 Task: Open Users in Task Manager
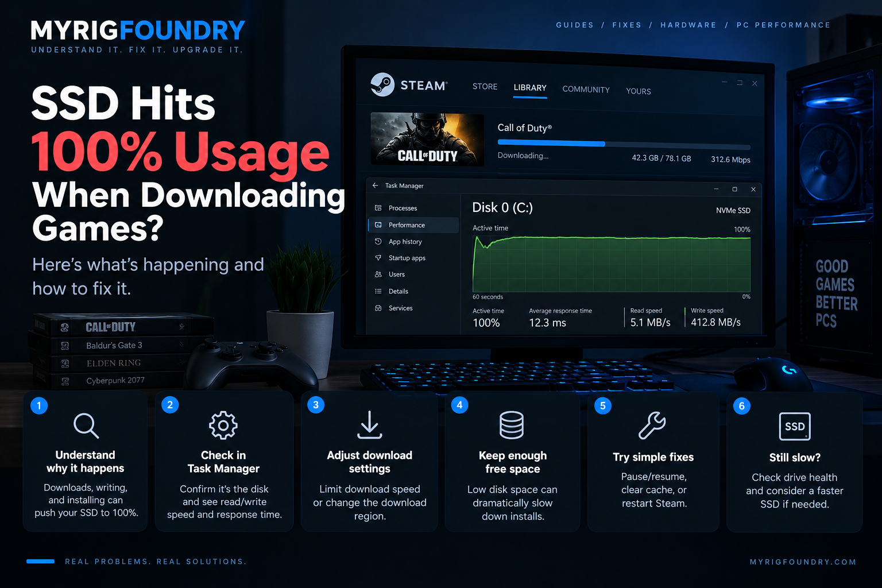[413, 274]
